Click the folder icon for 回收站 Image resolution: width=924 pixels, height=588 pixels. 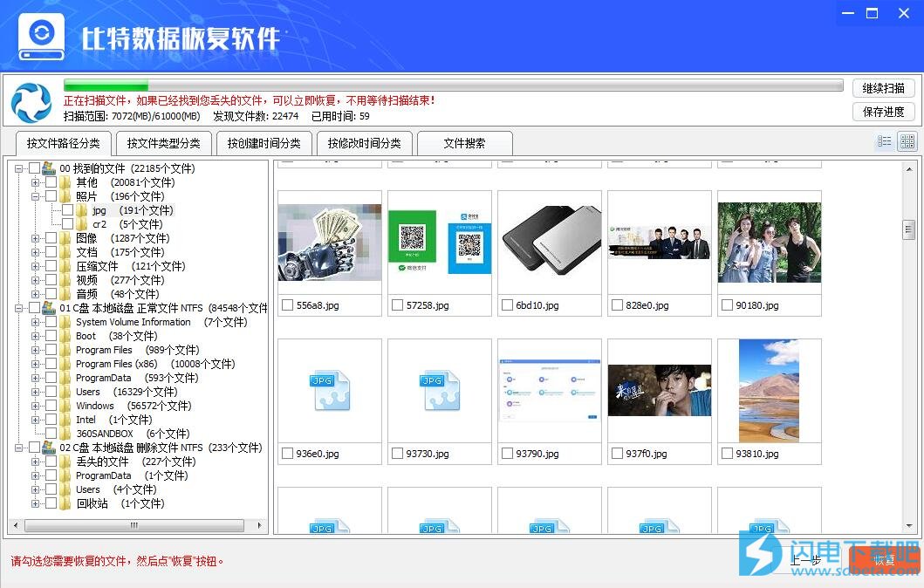coord(65,503)
